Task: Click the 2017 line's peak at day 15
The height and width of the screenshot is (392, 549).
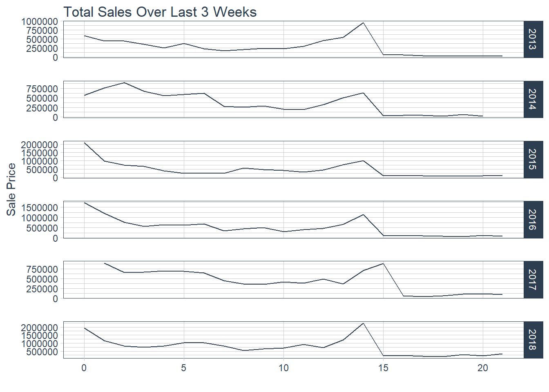Action: point(383,263)
